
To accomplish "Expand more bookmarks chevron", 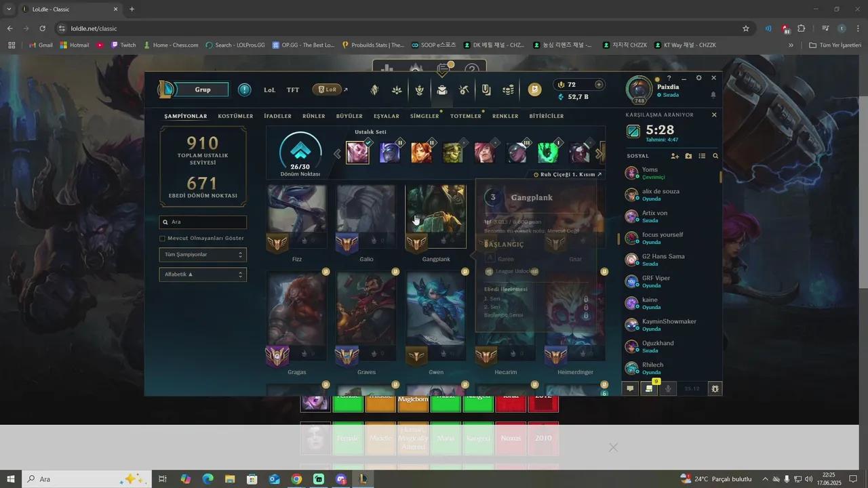I will pos(791,45).
